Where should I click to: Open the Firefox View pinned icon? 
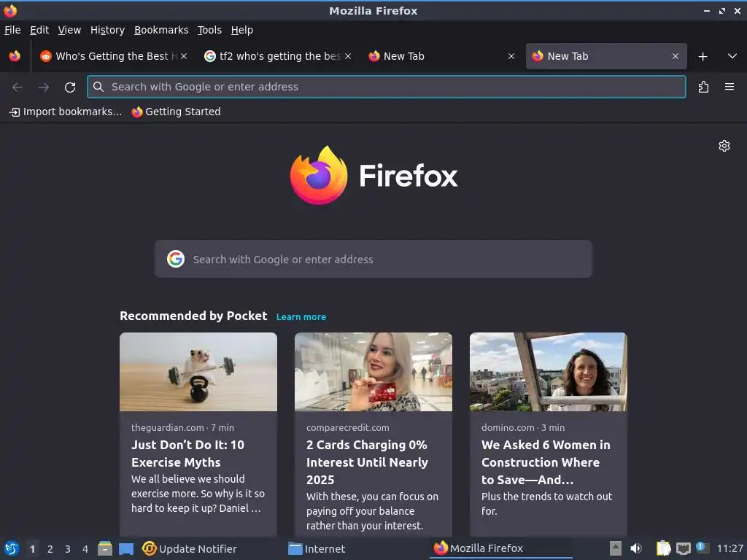click(15, 56)
